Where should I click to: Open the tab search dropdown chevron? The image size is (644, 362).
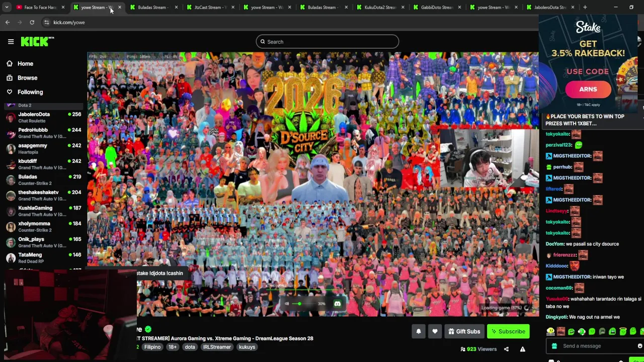point(6,7)
